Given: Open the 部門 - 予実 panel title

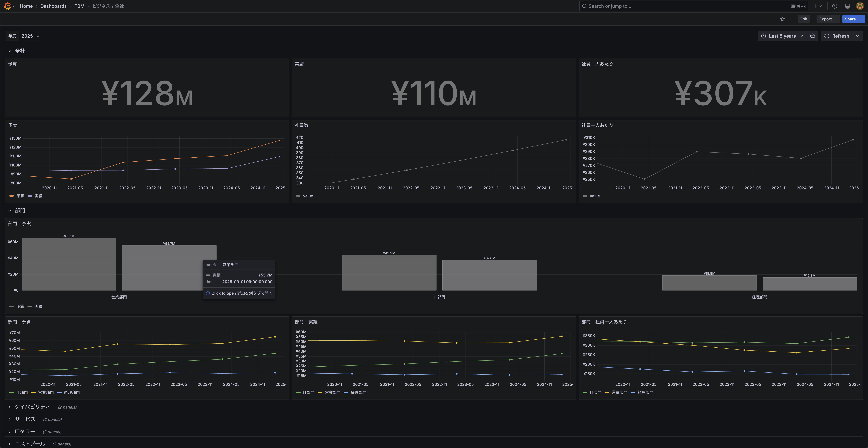Looking at the screenshot, I should click(x=20, y=224).
